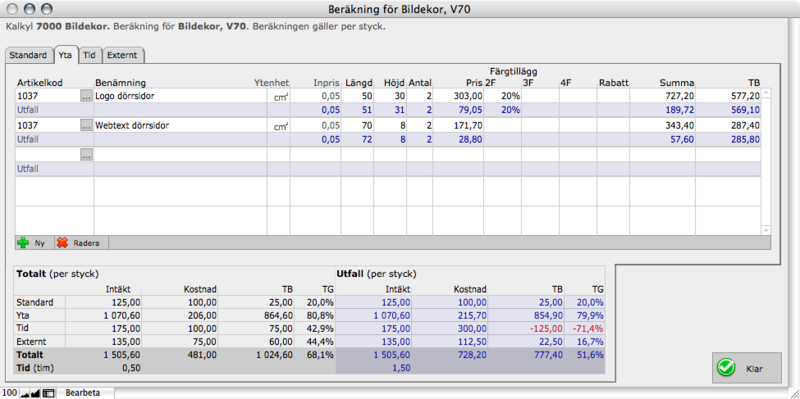800x399 pixels.
Task: Switch to the Standard tab
Action: click(29, 55)
